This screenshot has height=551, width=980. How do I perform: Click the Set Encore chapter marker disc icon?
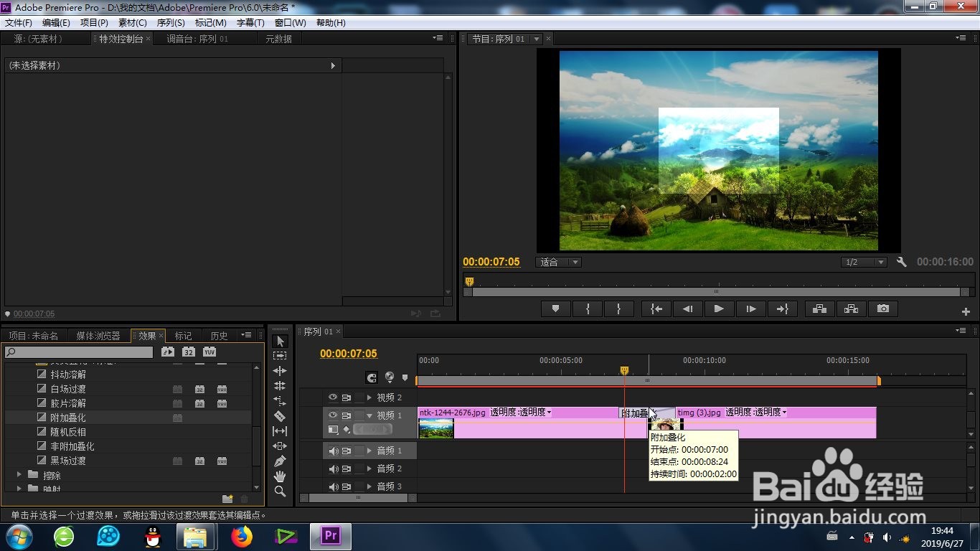tap(390, 377)
